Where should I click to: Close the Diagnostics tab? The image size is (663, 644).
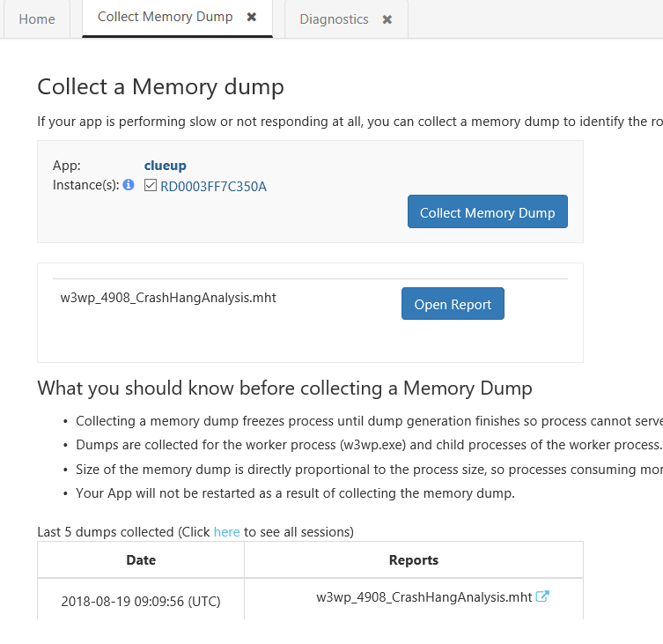pos(387,19)
